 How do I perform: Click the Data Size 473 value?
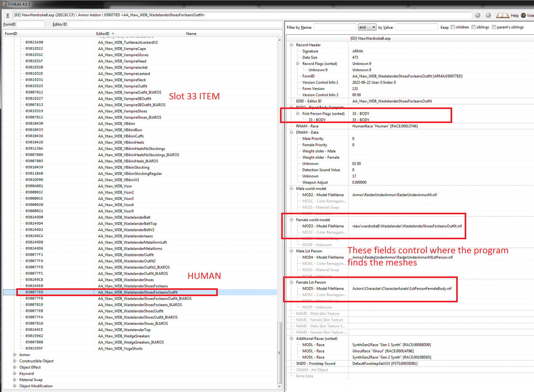coord(355,57)
